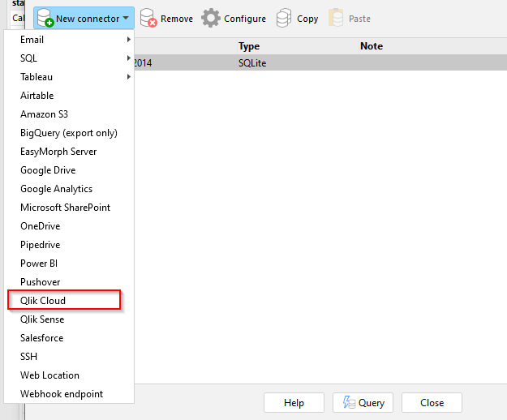
Task: Select Qlik Cloud connector
Action: click(69, 301)
